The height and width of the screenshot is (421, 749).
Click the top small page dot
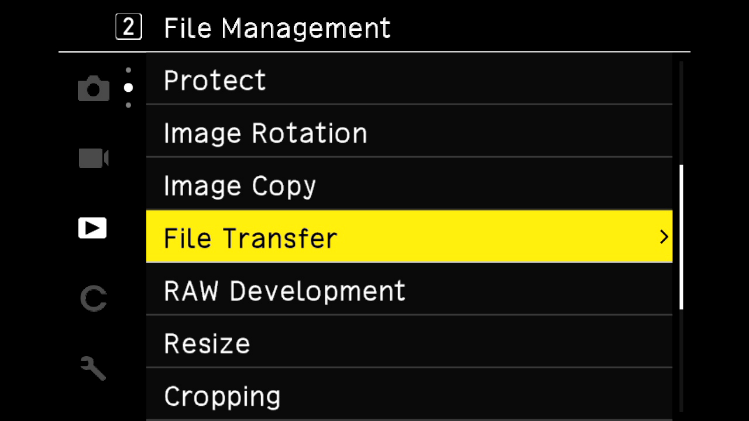128,70
